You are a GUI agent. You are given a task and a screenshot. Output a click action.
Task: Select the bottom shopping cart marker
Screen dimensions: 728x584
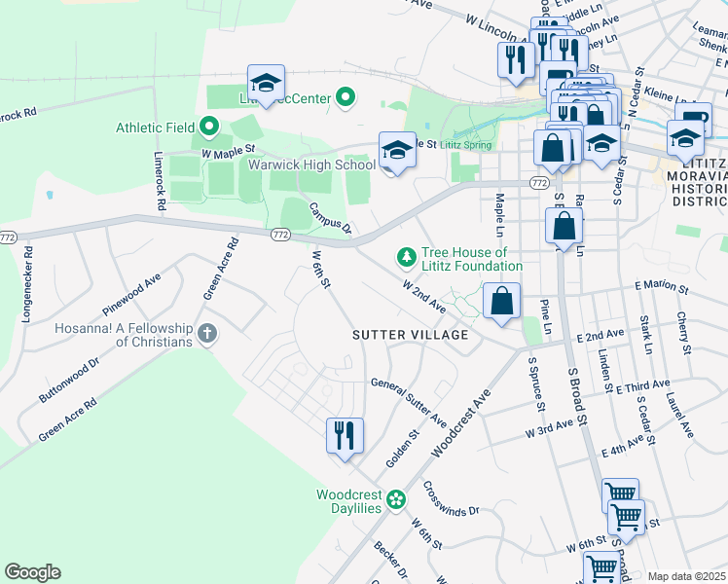602,567
